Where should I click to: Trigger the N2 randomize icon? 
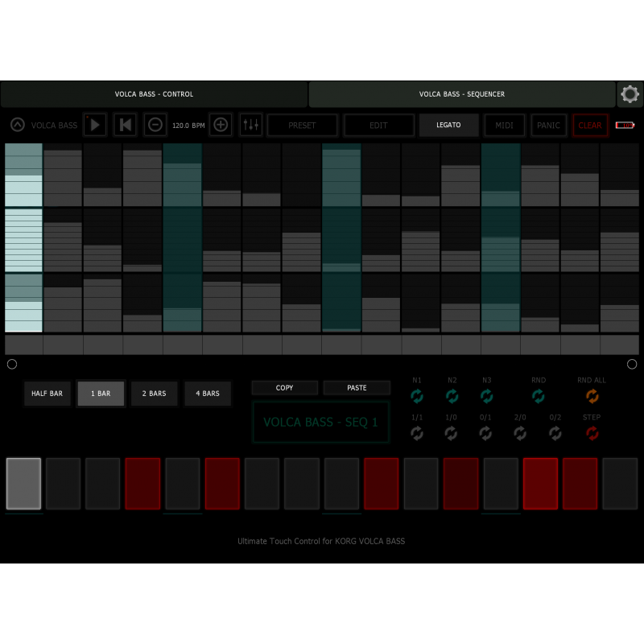pyautogui.click(x=452, y=396)
